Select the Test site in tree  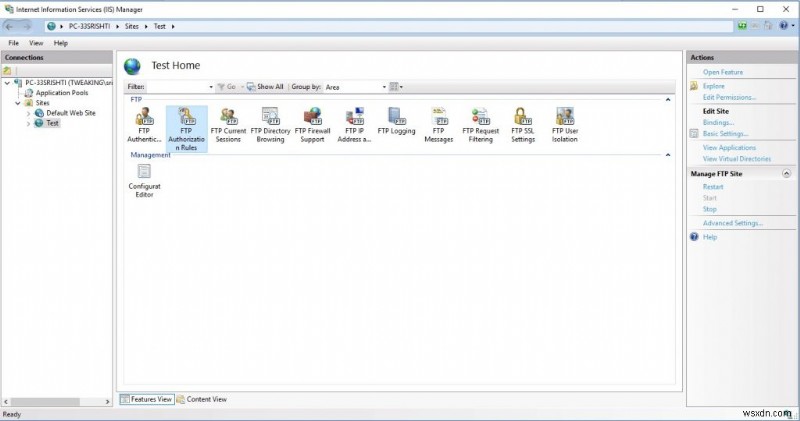53,123
